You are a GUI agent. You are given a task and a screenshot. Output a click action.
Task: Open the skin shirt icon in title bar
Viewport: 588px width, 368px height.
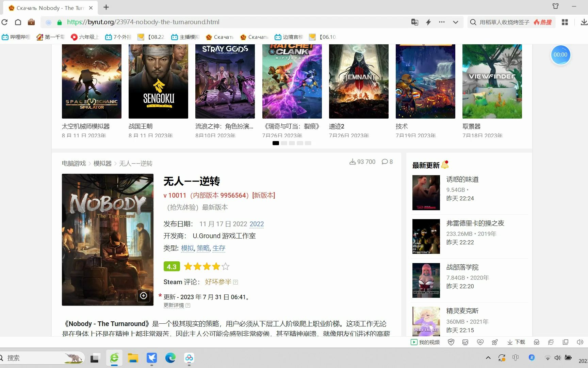pyautogui.click(x=556, y=6)
